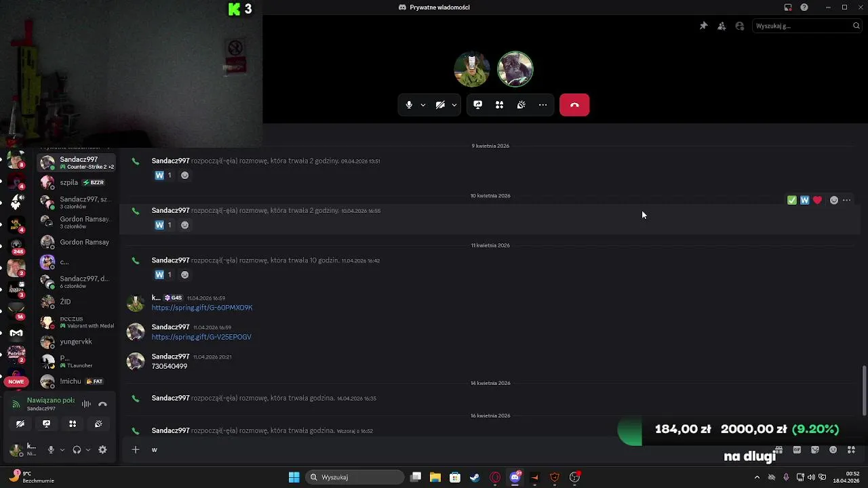Click Sandacz997 name on 730540499 message
This screenshot has height=488, width=868.
170,357
